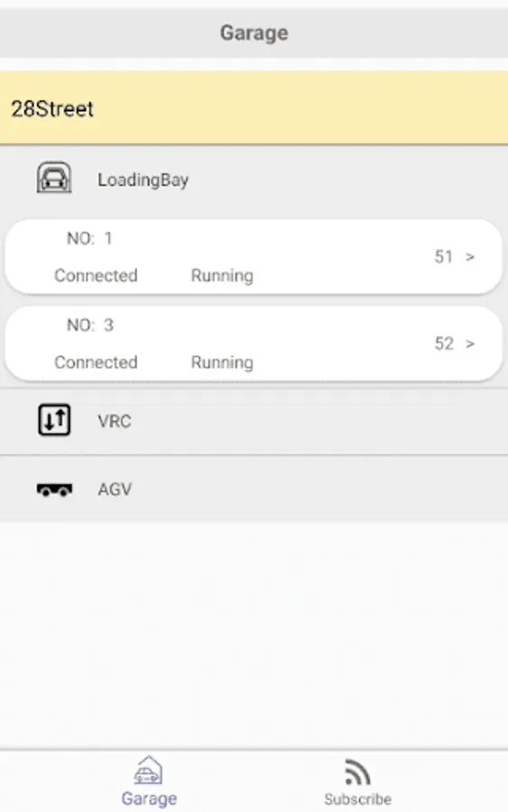Click the VRC up-down arrows icon
The image size is (508, 812).
(54, 420)
